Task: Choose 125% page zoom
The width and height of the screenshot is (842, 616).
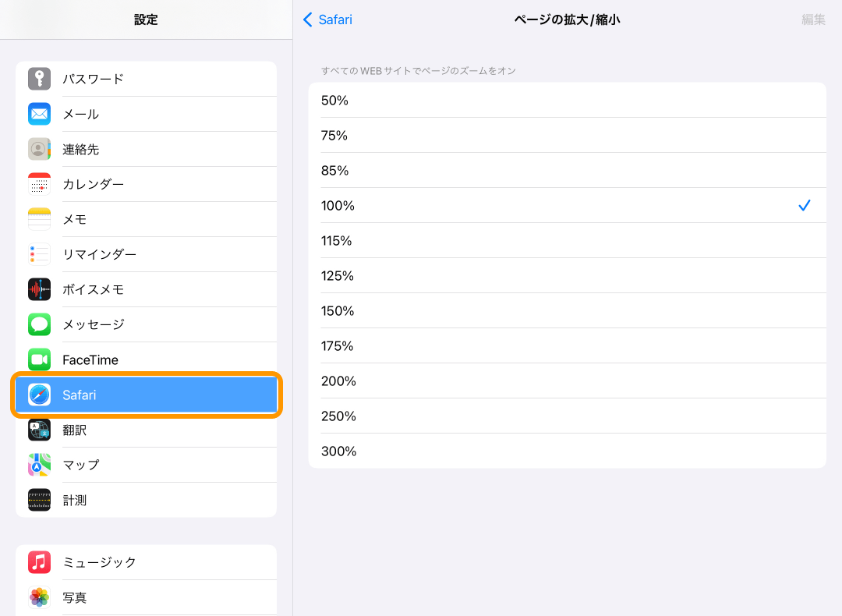Action: pyautogui.click(x=567, y=275)
